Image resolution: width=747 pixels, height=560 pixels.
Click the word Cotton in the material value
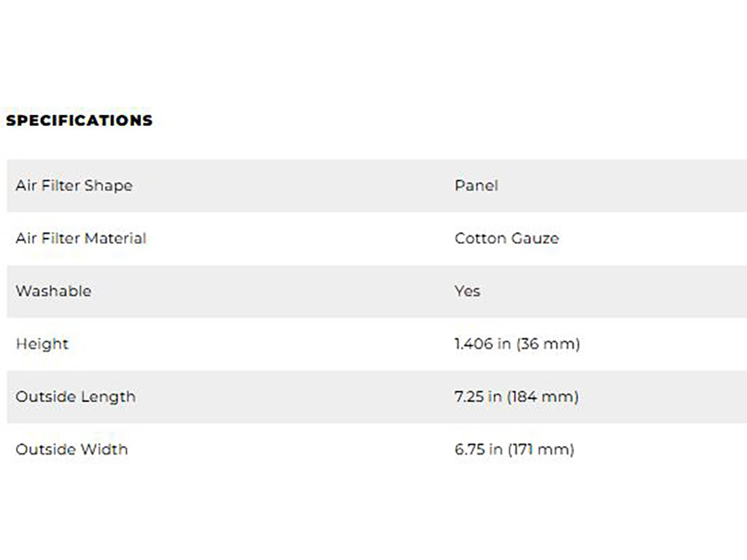click(479, 238)
